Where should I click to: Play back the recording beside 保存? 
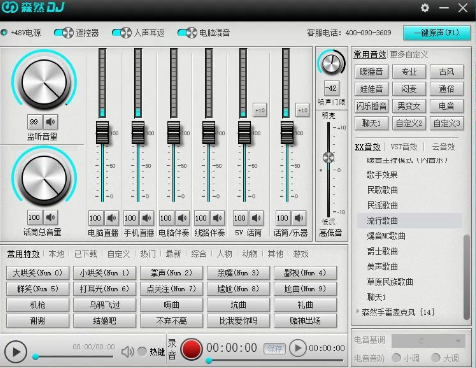pos(297,348)
